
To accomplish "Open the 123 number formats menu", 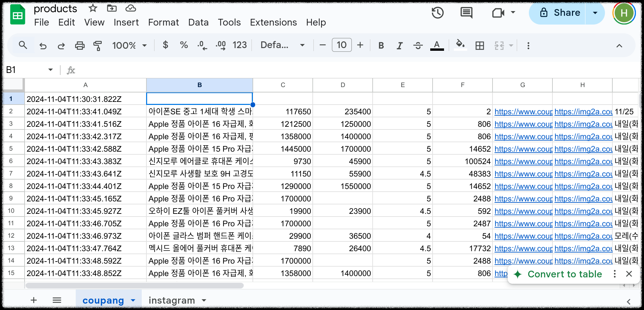I will pos(240,45).
